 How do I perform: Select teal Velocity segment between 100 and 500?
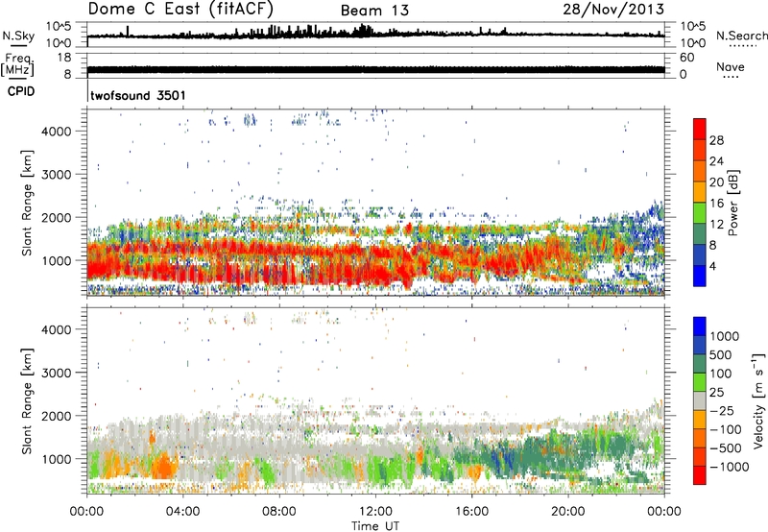(700, 364)
